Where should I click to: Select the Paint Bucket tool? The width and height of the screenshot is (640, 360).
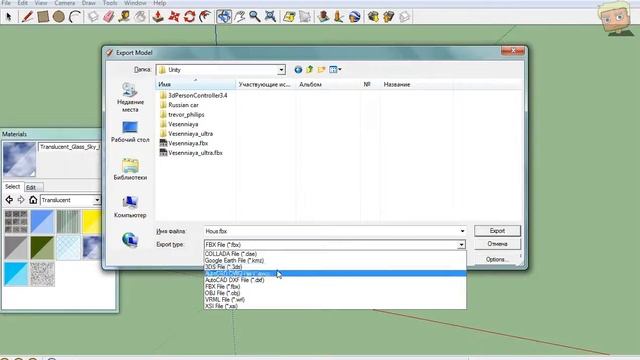(x=140, y=17)
